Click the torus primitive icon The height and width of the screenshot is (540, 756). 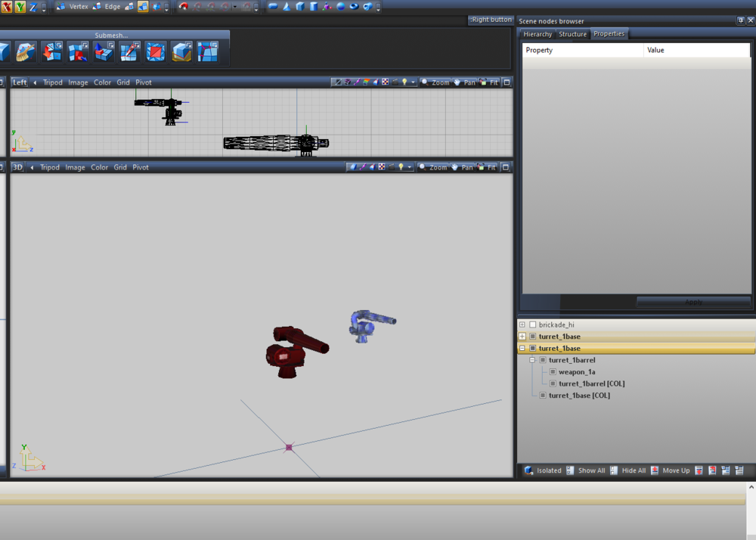click(354, 7)
